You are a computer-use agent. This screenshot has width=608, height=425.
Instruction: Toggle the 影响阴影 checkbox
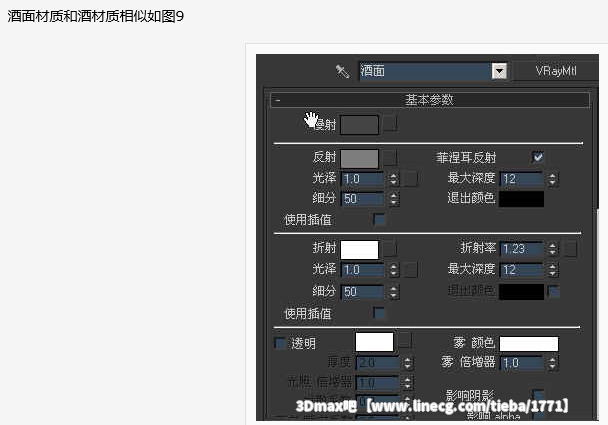538,395
